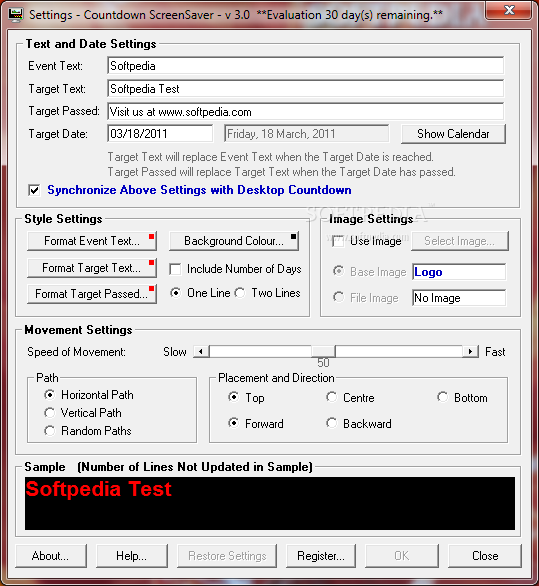The width and height of the screenshot is (539, 586).
Task: Click the slider's right arrow near Fast
Action: pos(470,352)
